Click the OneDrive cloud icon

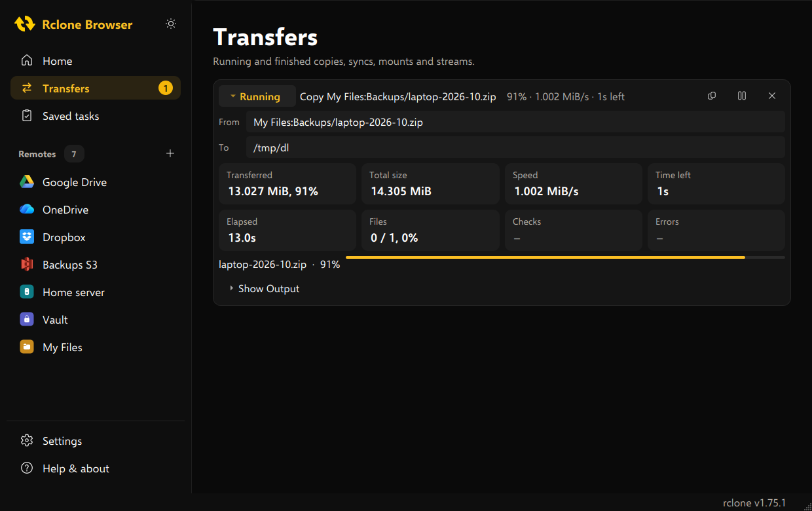27,210
